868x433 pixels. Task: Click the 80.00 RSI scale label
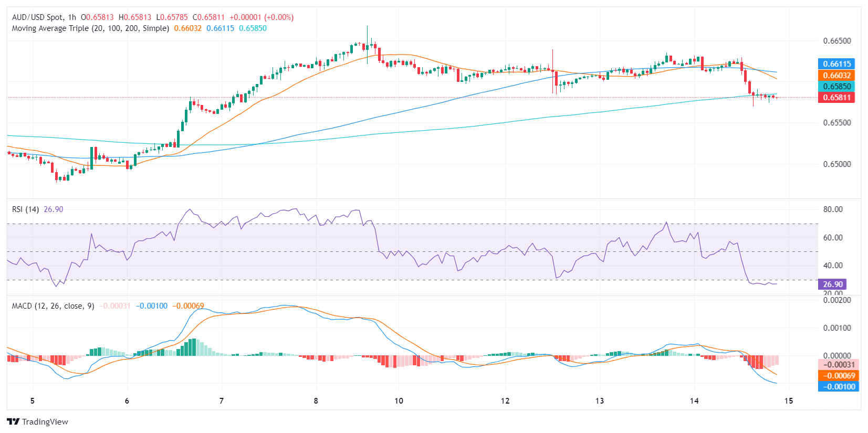point(833,209)
